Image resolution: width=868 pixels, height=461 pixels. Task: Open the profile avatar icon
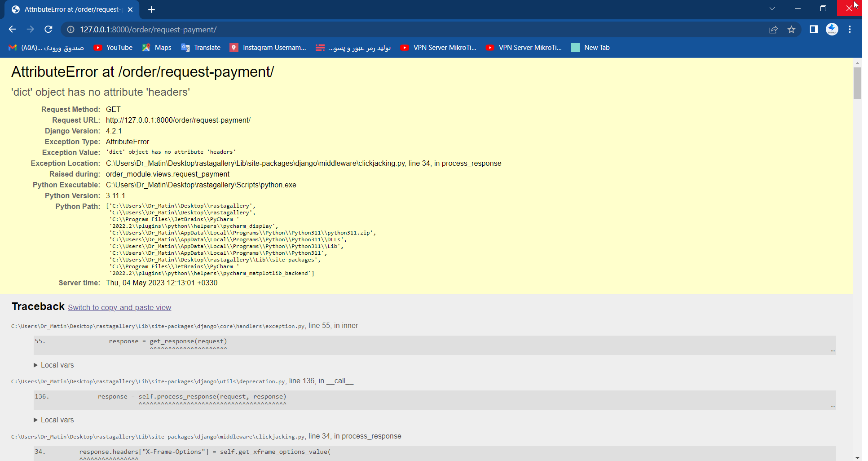point(832,29)
